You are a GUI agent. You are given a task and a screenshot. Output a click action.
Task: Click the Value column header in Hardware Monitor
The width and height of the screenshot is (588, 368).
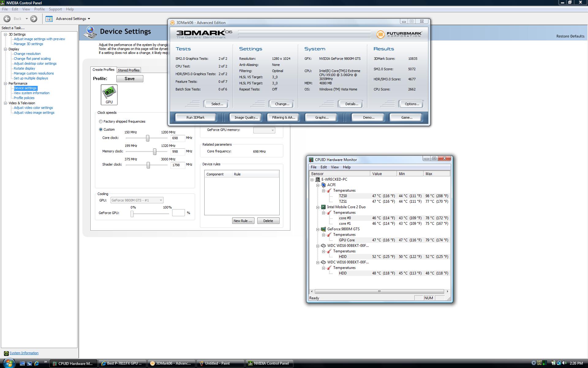pyautogui.click(x=383, y=174)
